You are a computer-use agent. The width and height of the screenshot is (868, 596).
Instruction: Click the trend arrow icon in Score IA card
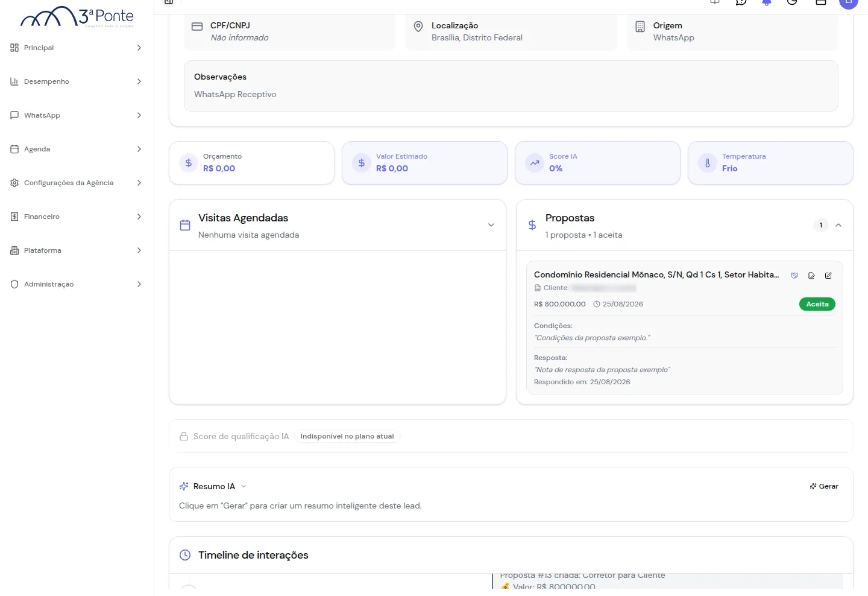(x=535, y=163)
